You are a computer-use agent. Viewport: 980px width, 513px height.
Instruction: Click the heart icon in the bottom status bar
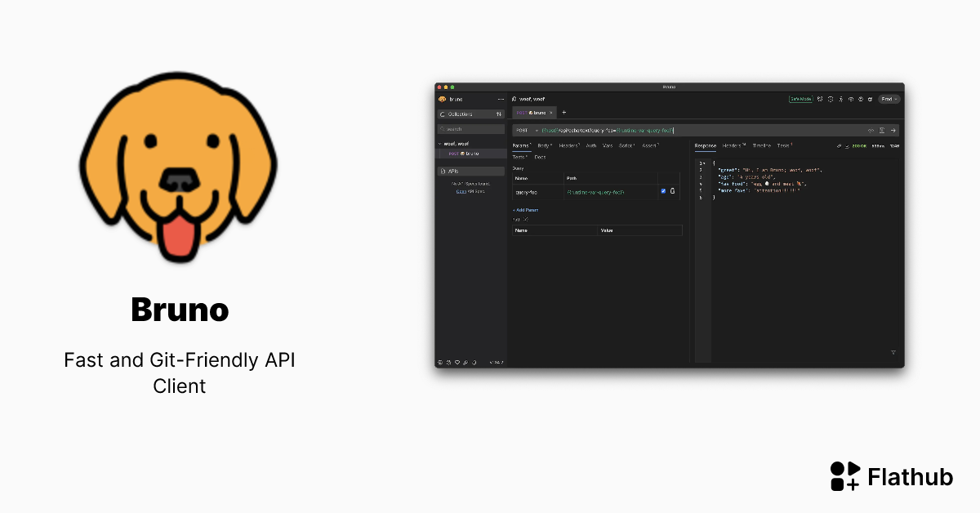pyautogui.click(x=457, y=363)
